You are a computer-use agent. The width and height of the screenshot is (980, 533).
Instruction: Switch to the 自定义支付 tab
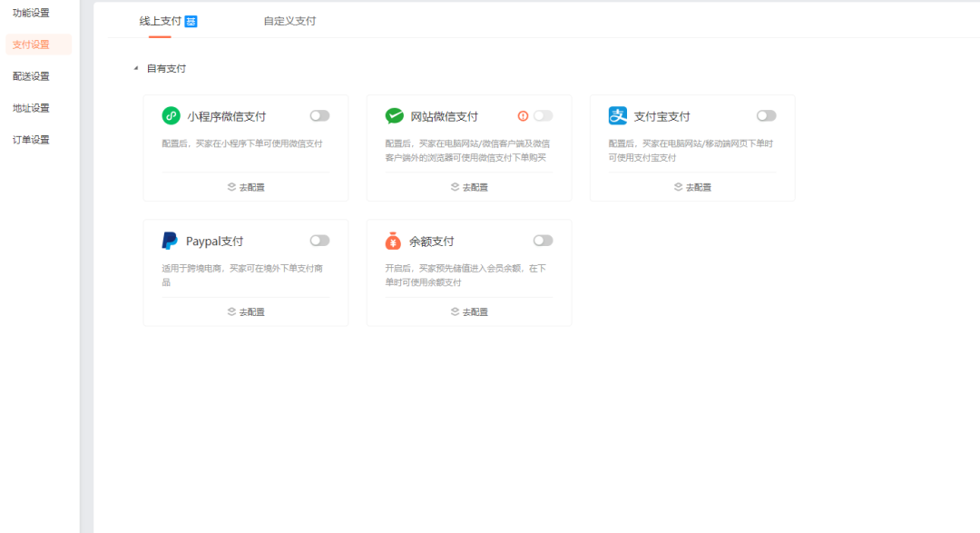(x=290, y=20)
